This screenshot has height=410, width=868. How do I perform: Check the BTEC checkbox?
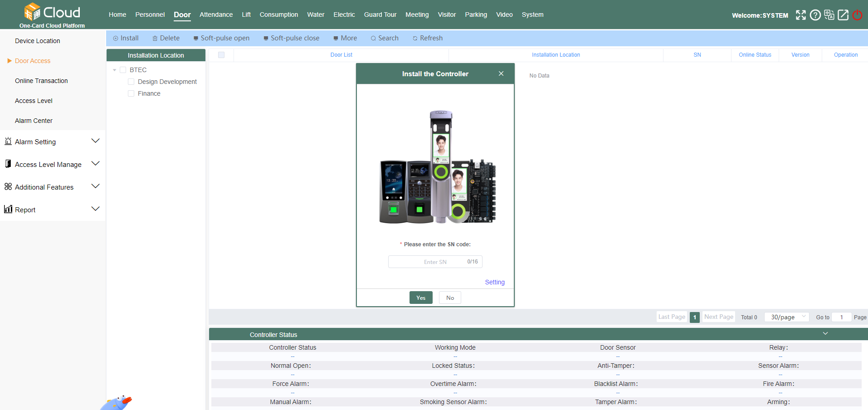(x=123, y=70)
